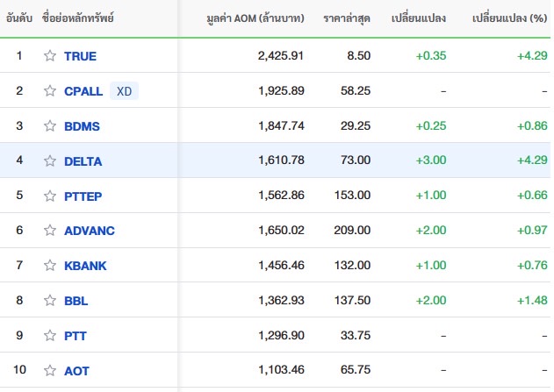554x392 pixels.
Task: Toggle favorite star for BDMS
Action: 50,125
